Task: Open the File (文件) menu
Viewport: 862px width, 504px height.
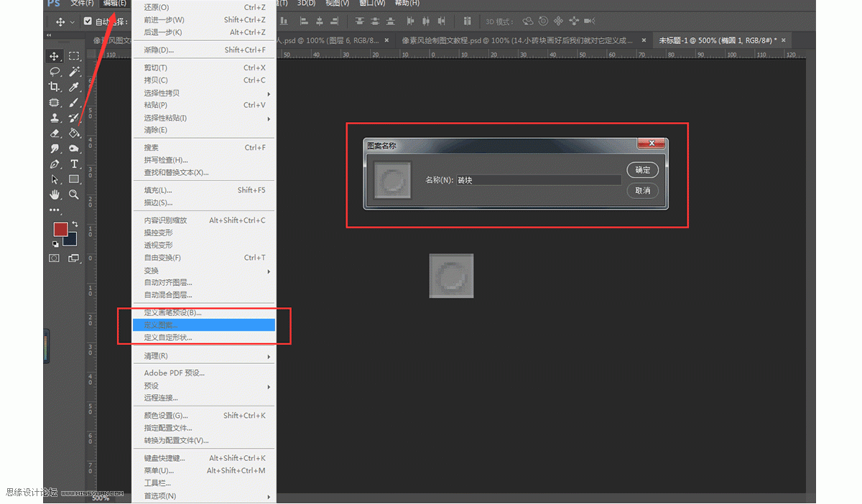Action: click(82, 4)
